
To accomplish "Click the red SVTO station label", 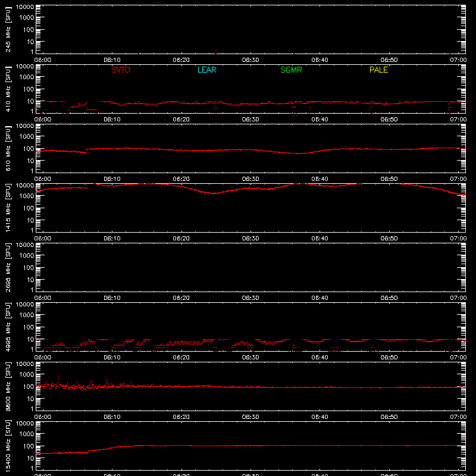I will 121,70.
